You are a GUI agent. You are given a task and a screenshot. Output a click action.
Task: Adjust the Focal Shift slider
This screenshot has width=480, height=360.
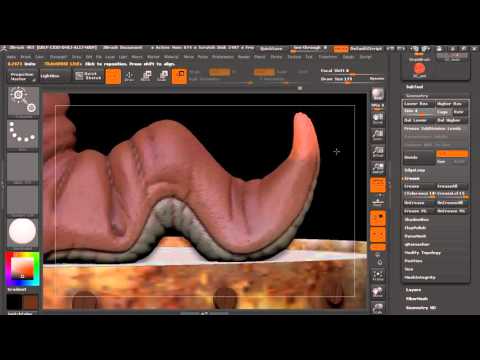pos(352,71)
